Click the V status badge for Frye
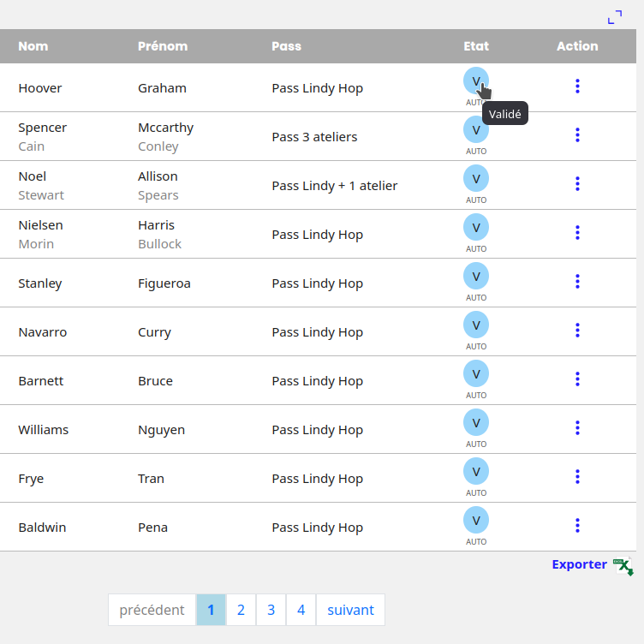Screen dimensions: 644x644 pos(476,472)
